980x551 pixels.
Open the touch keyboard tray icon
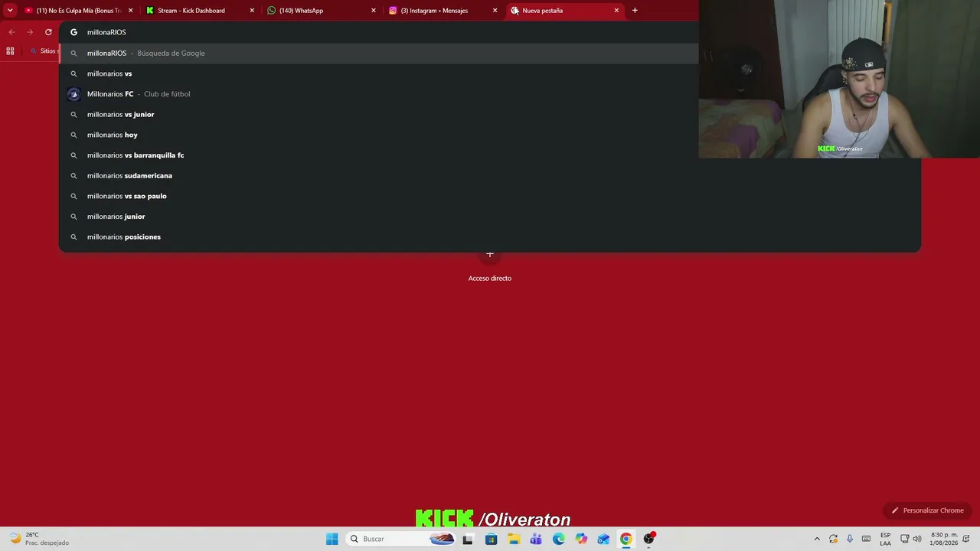click(x=866, y=539)
